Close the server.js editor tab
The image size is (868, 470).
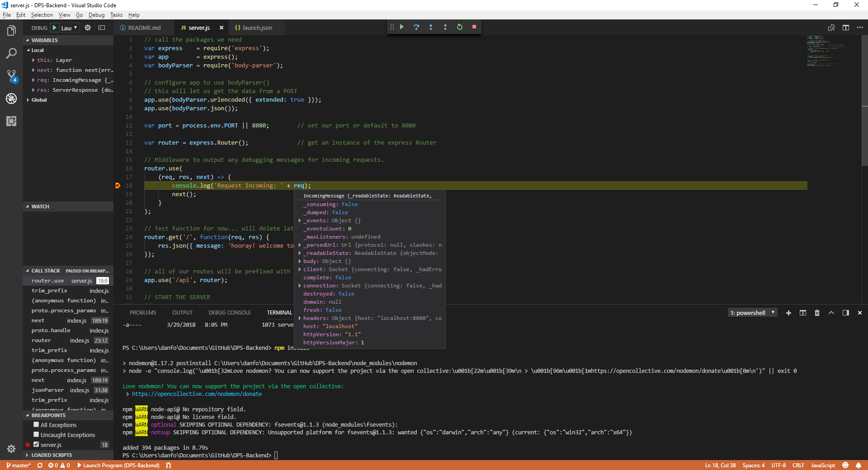point(222,28)
